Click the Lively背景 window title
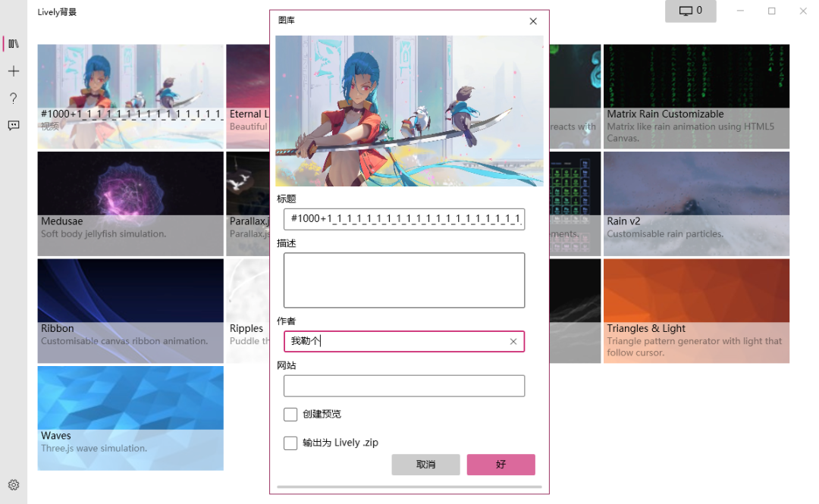819x504 pixels. coord(57,12)
